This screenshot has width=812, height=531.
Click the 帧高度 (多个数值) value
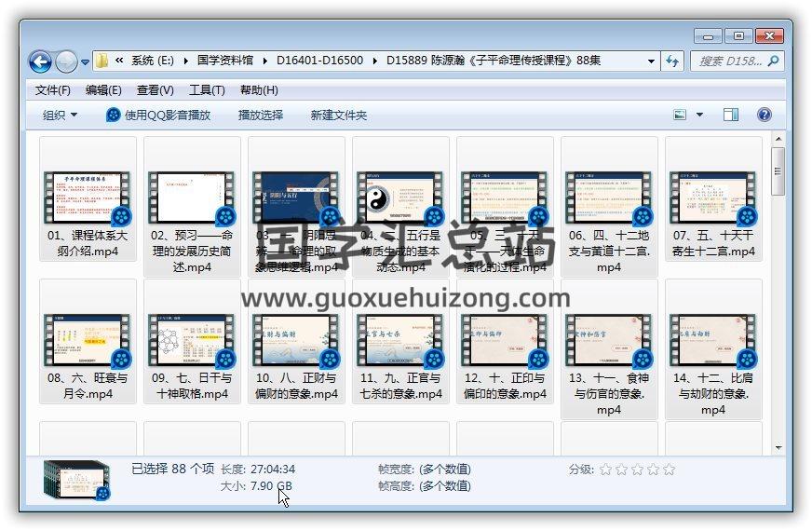click(445, 486)
